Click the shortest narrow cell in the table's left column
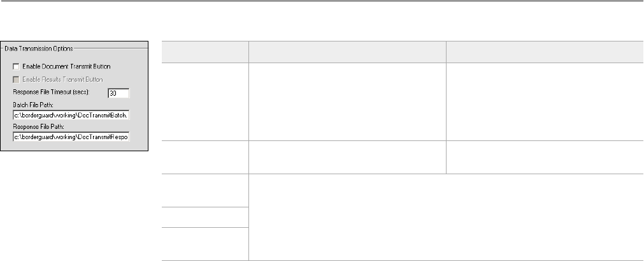Screen dimensions: 644x261 click(x=204, y=217)
